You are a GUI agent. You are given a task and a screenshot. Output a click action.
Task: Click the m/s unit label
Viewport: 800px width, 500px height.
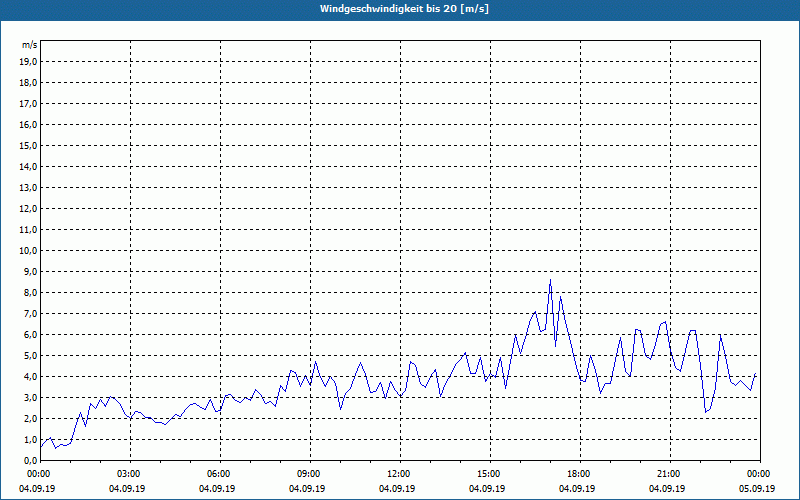[x=30, y=45]
